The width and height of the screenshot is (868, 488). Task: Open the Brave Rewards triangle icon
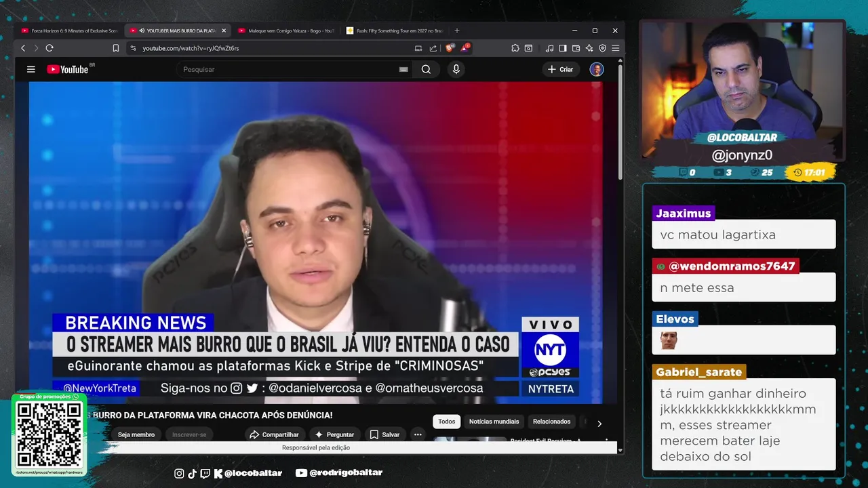465,48
